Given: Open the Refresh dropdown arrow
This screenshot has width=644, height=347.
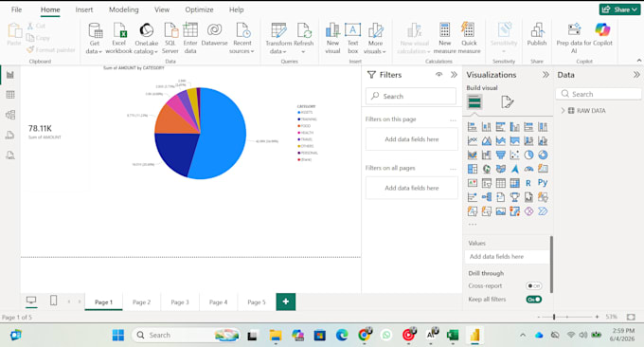Looking at the screenshot, I should coord(303,52).
